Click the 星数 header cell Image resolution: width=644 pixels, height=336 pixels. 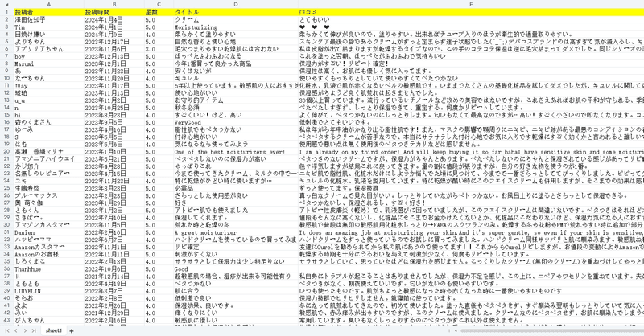(x=159, y=12)
